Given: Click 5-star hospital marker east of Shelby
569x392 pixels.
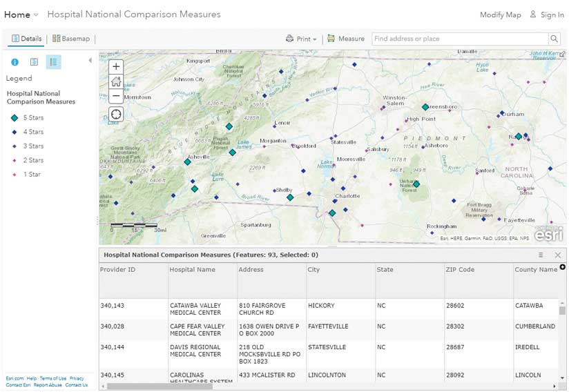Looking at the screenshot, I should click(x=290, y=197).
